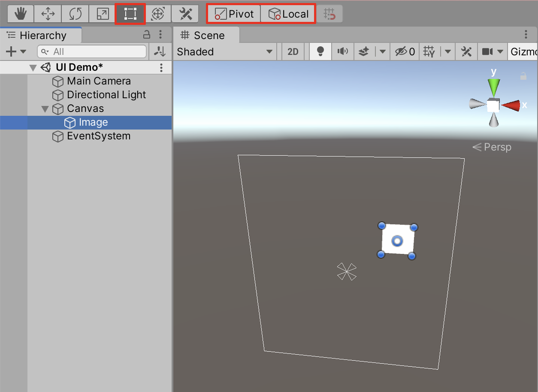Toggle scene lighting with the lightbulb
This screenshot has width=538, height=392.
click(x=320, y=52)
